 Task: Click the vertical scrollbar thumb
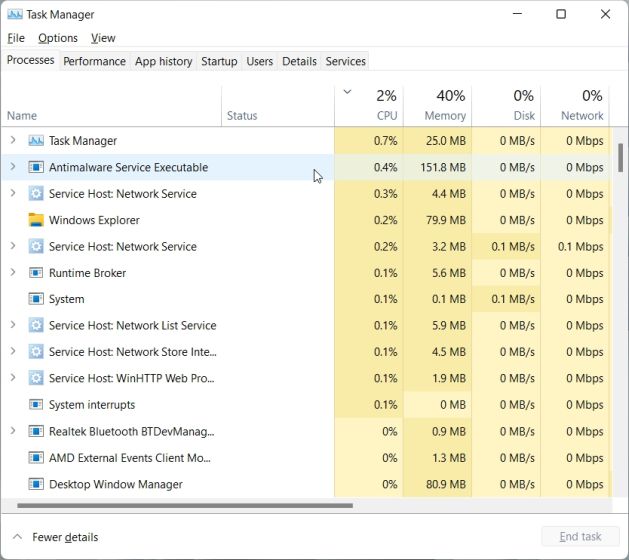(621, 157)
